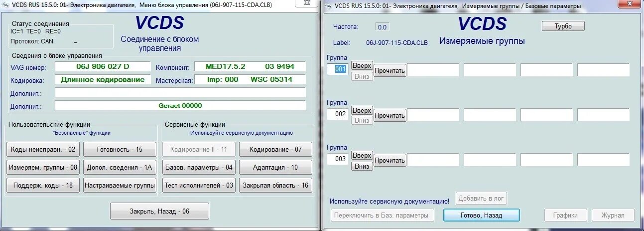Viewport: 644px width, 231px height.
Task: Click Кодирование - 07 button
Action: click(x=275, y=149)
